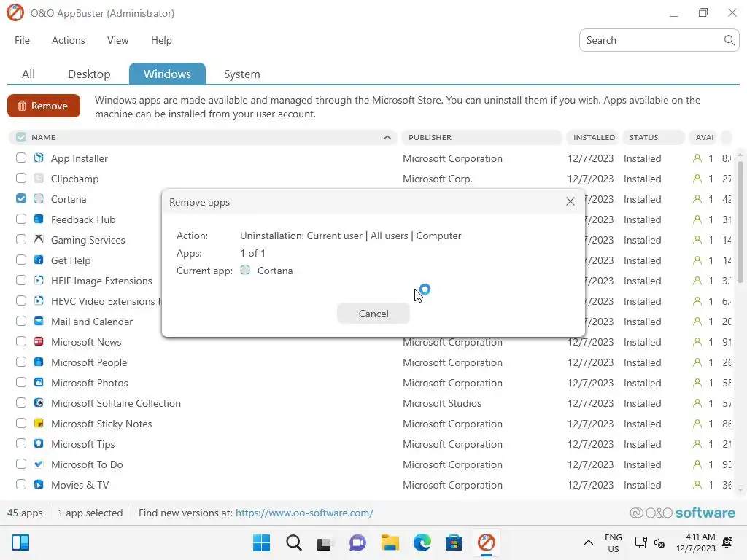Select the Windows tab
Viewport: 747px width, 560px height.
click(x=167, y=74)
